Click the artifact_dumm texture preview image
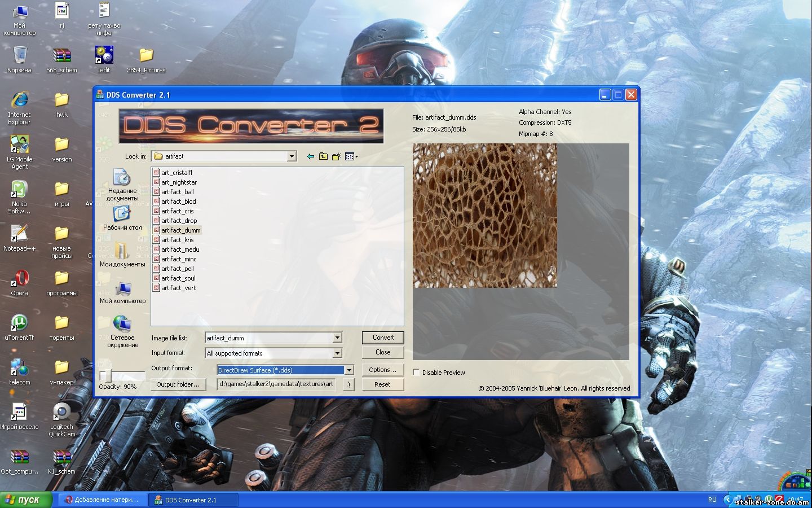This screenshot has width=812, height=508. (485, 216)
